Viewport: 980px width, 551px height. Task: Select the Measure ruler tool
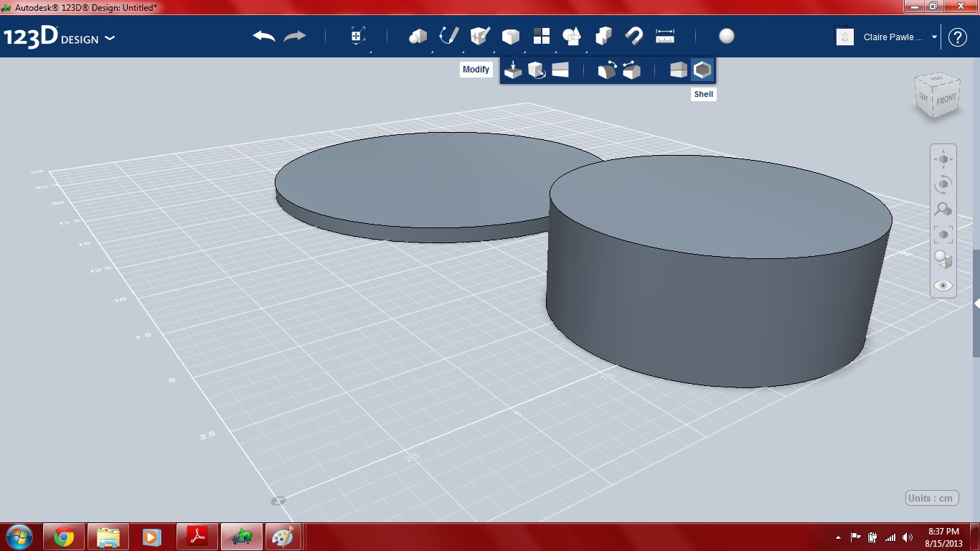pos(665,37)
